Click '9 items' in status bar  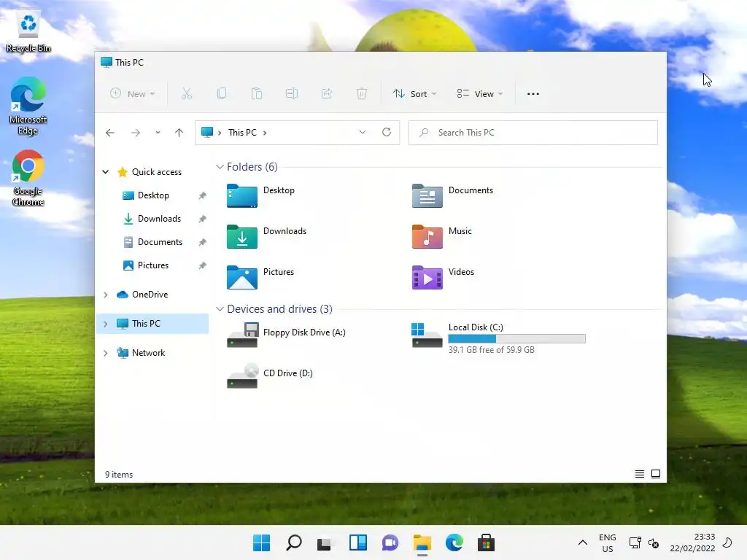click(119, 474)
